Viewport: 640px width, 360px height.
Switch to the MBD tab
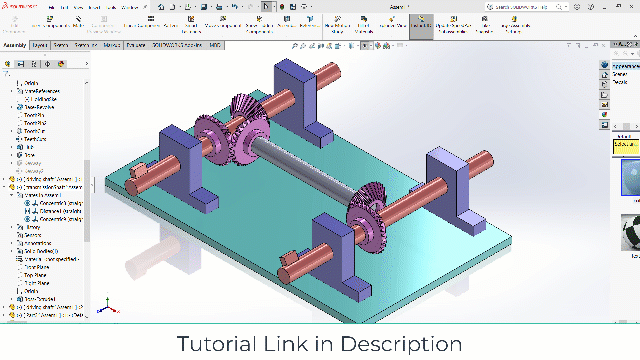(x=215, y=45)
